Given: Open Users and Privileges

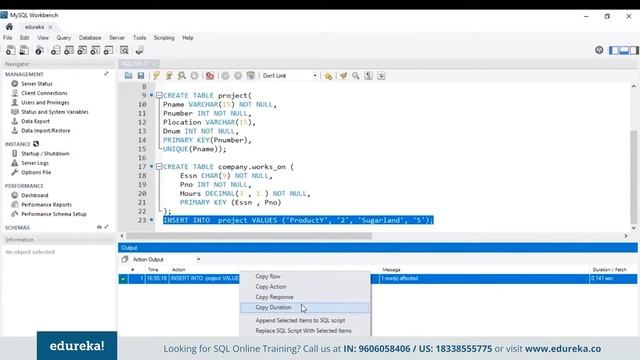Looking at the screenshot, I should 45,102.
